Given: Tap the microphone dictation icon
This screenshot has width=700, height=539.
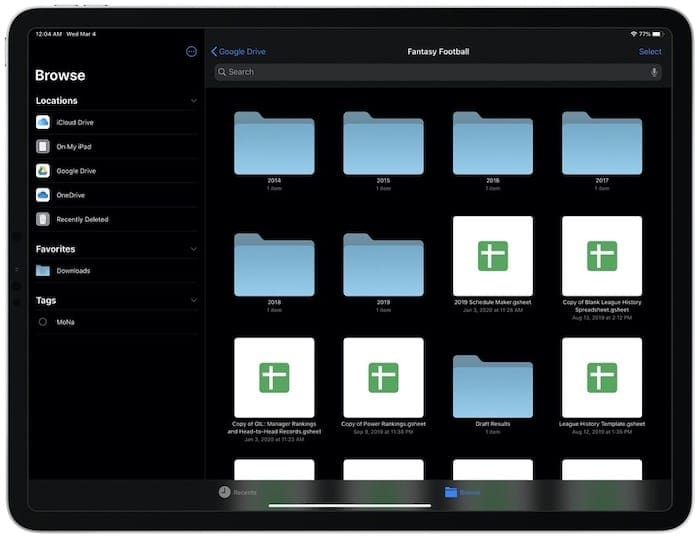Looking at the screenshot, I should pyautogui.click(x=654, y=72).
